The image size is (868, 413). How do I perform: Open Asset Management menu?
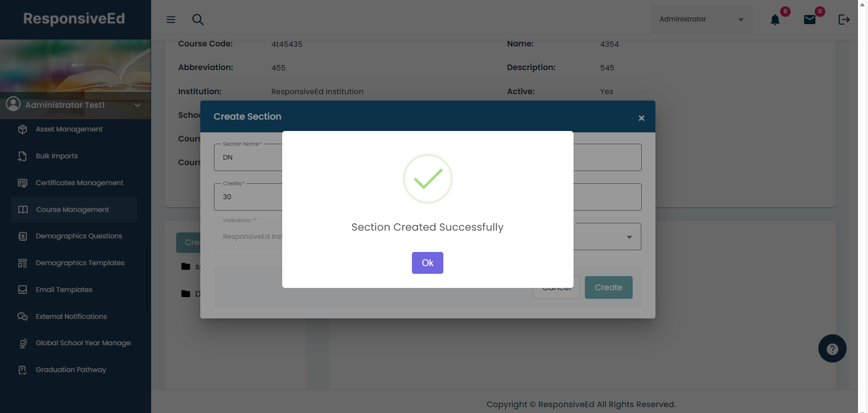(x=69, y=129)
